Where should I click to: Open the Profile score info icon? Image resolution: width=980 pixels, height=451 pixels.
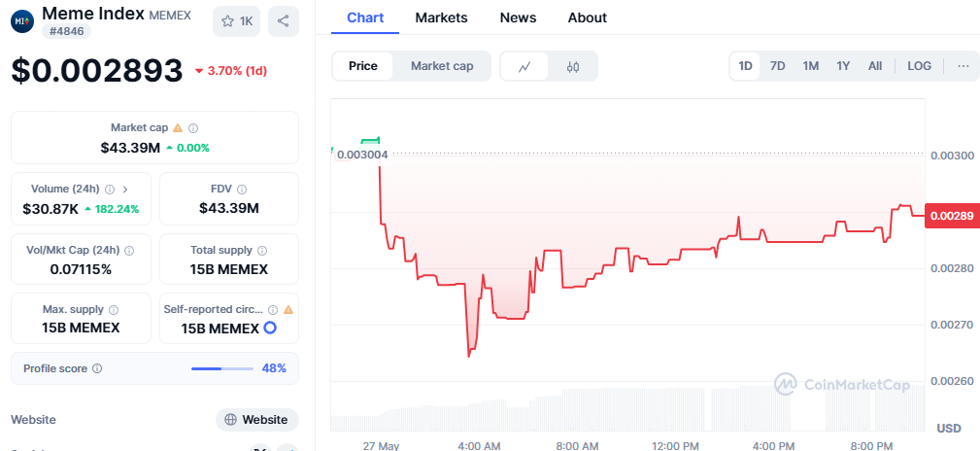pyautogui.click(x=97, y=369)
